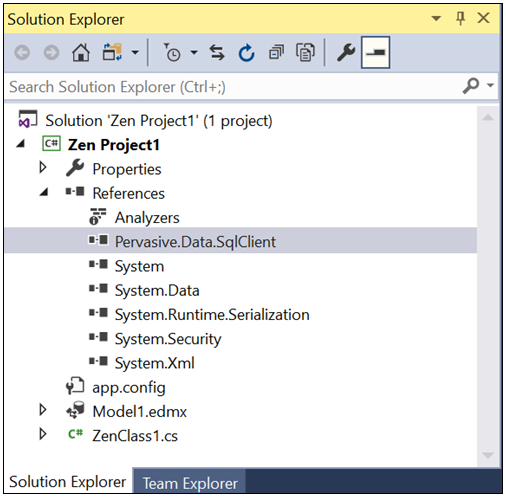Click the Show All Files icon
This screenshot has height=498, width=506.
(305, 53)
